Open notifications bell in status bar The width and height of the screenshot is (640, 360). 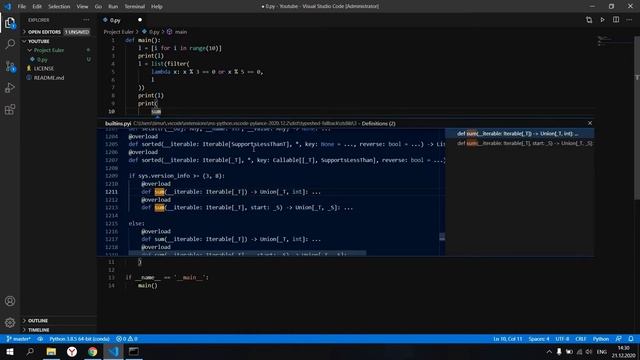(x=631, y=339)
